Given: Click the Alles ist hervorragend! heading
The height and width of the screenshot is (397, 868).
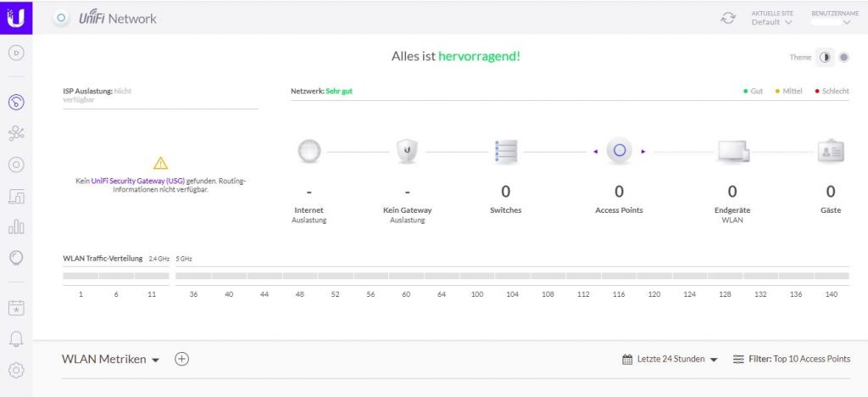Looking at the screenshot, I should tap(455, 57).
